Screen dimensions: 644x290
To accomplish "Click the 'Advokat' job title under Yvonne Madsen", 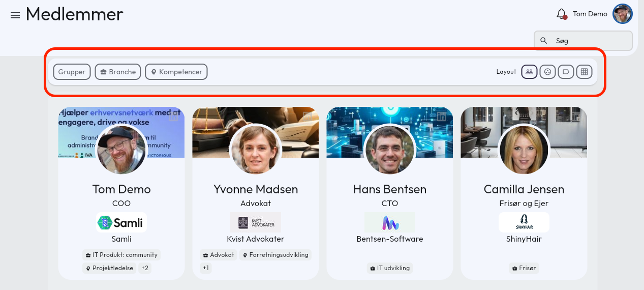I will tap(256, 204).
